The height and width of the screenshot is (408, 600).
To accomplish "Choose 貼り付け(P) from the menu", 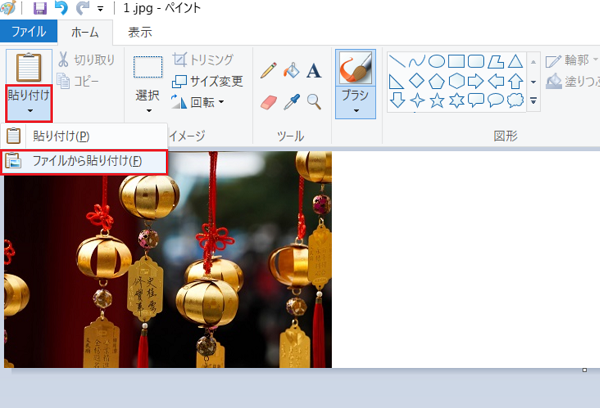I will [x=84, y=136].
